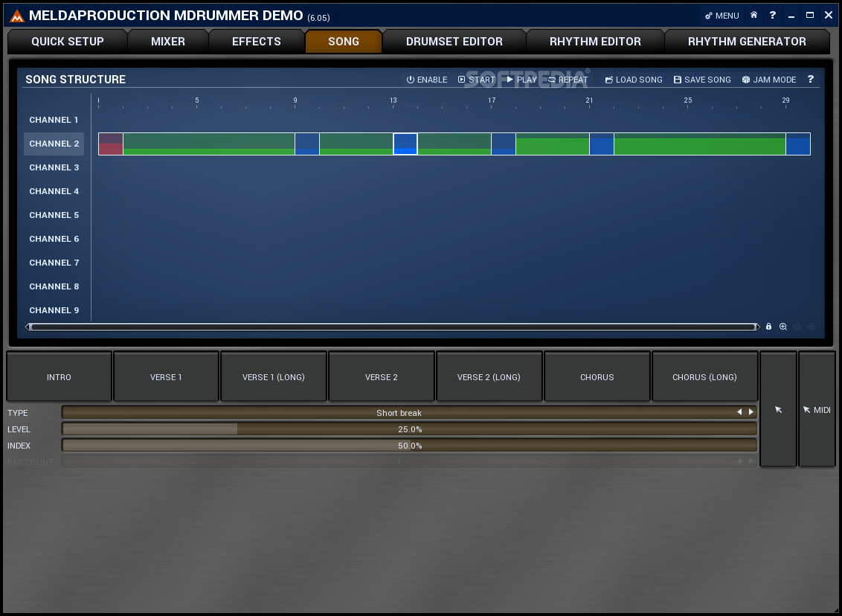Select CHANNEL 3 row label
Screen dimensions: 842x616
pyautogui.click(x=54, y=167)
